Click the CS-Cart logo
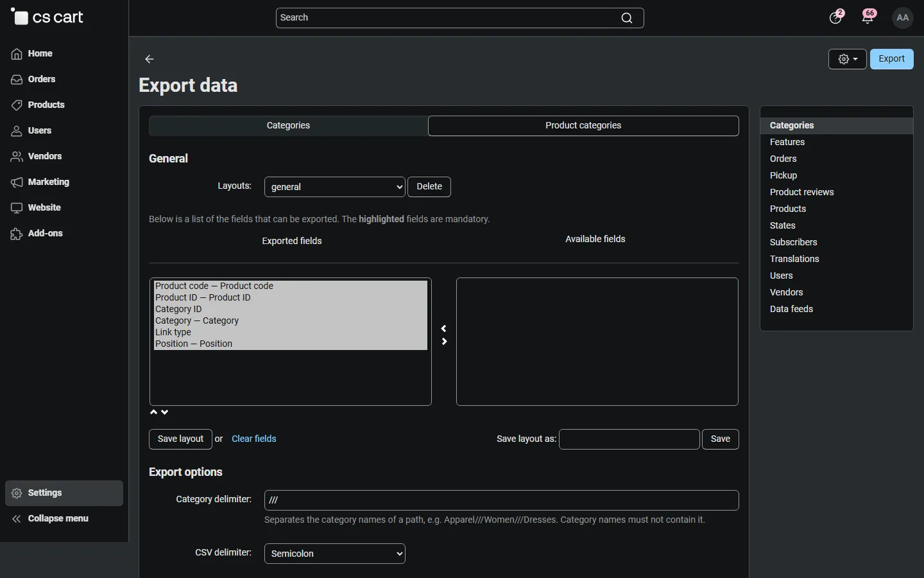 (47, 17)
